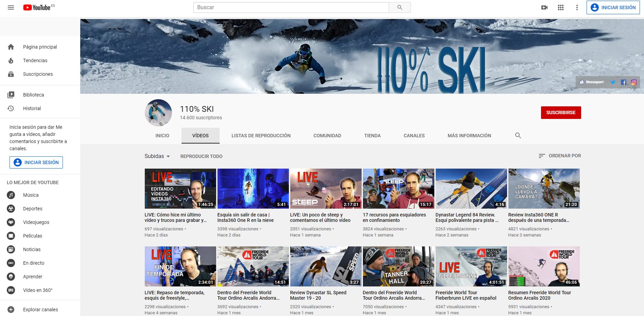This screenshot has height=316, width=644.
Task: Open the channel's Instagram link icon
Action: pyautogui.click(x=634, y=82)
